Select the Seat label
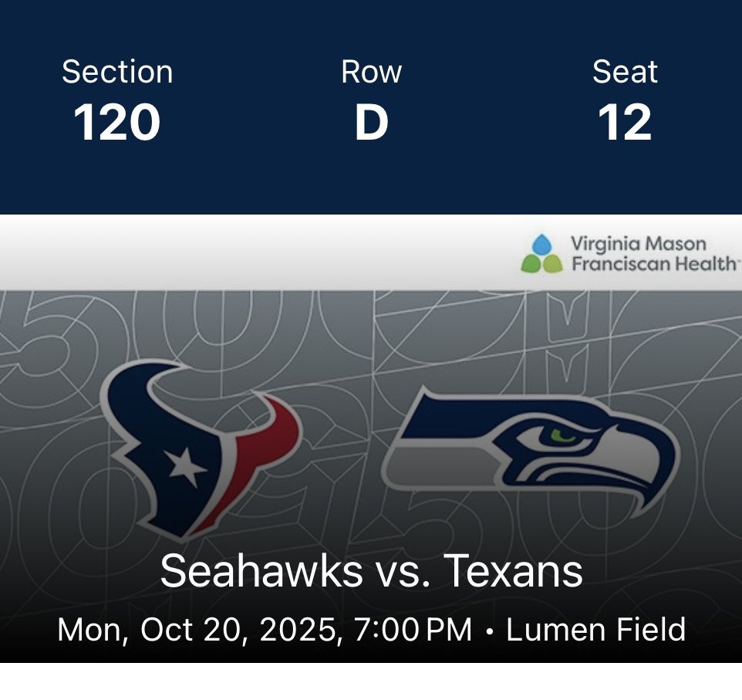The width and height of the screenshot is (742, 700). pyautogui.click(x=625, y=72)
